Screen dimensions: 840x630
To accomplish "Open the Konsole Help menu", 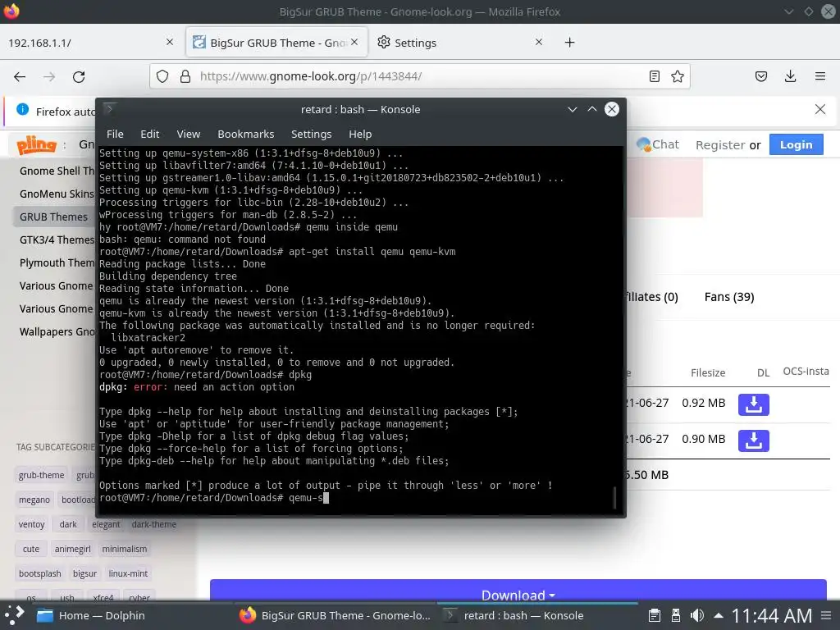I will click(360, 134).
